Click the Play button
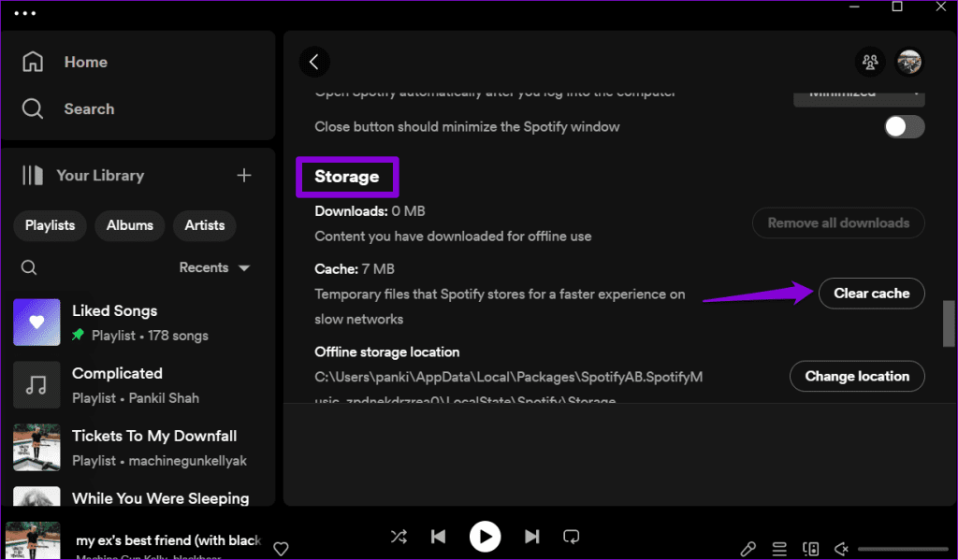958x560 pixels. click(x=485, y=537)
